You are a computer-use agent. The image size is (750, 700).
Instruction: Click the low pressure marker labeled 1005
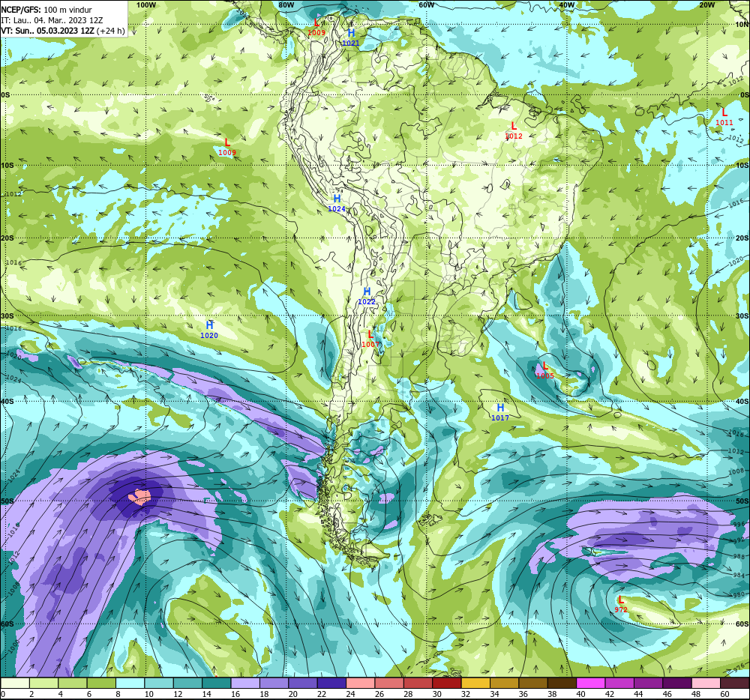click(x=544, y=371)
